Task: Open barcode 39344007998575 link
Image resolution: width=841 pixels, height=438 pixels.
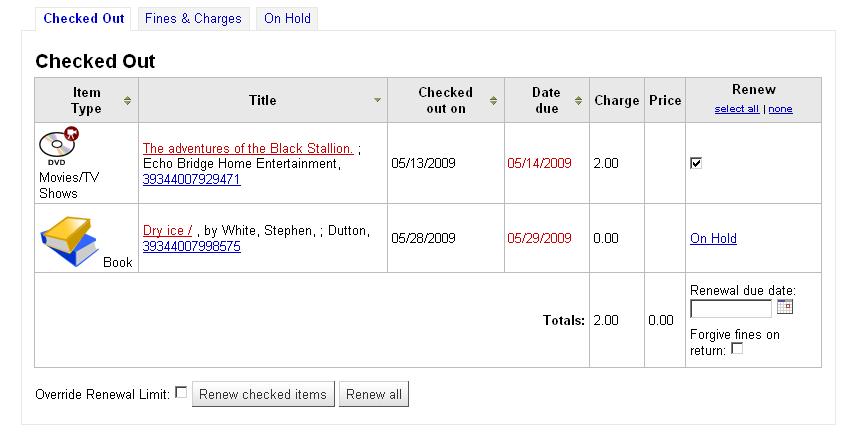Action: click(x=191, y=246)
